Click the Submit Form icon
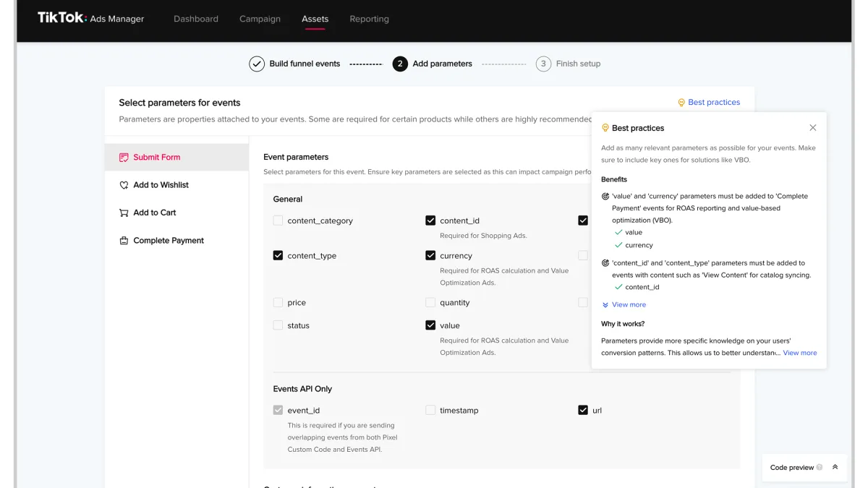This screenshot has width=868, height=488. tap(124, 157)
